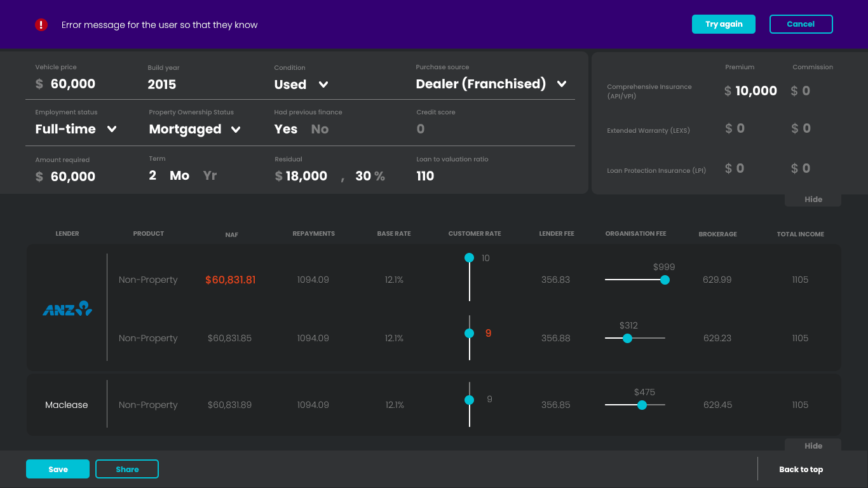
Task: Expand the Purchase source dropdown
Action: (x=562, y=84)
